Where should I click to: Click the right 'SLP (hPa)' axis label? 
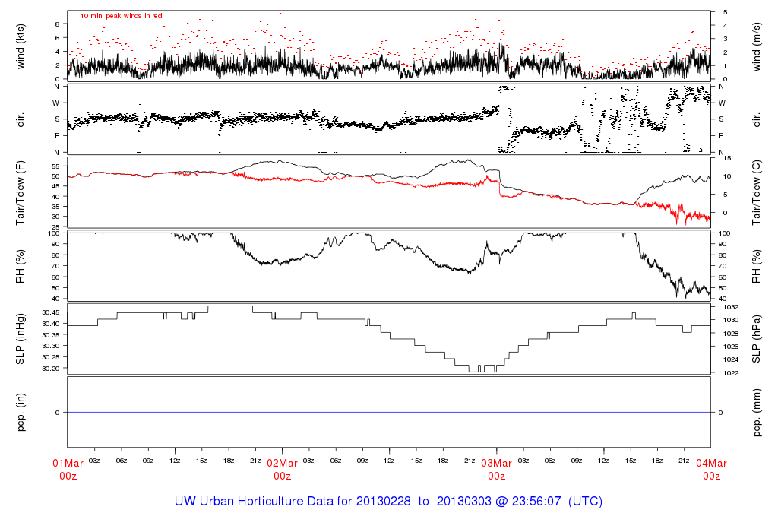pyautogui.click(x=756, y=339)
